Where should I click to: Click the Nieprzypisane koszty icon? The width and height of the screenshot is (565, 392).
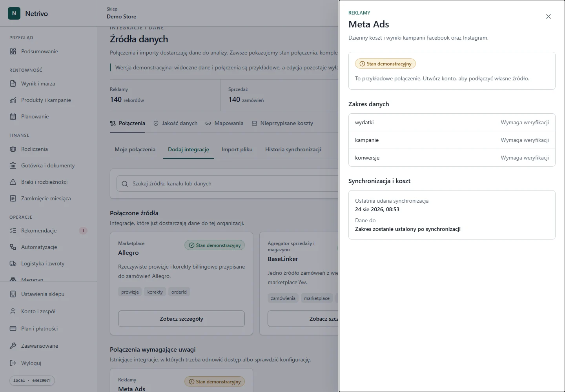[254, 123]
